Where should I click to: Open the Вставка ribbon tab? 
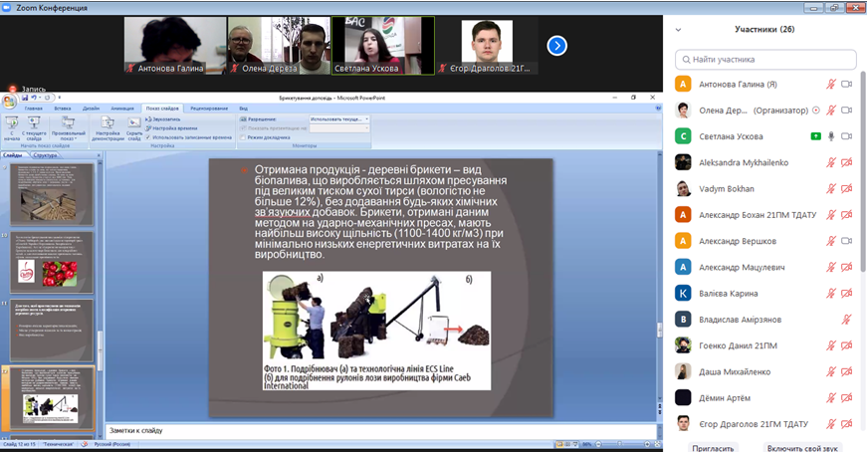click(x=63, y=109)
